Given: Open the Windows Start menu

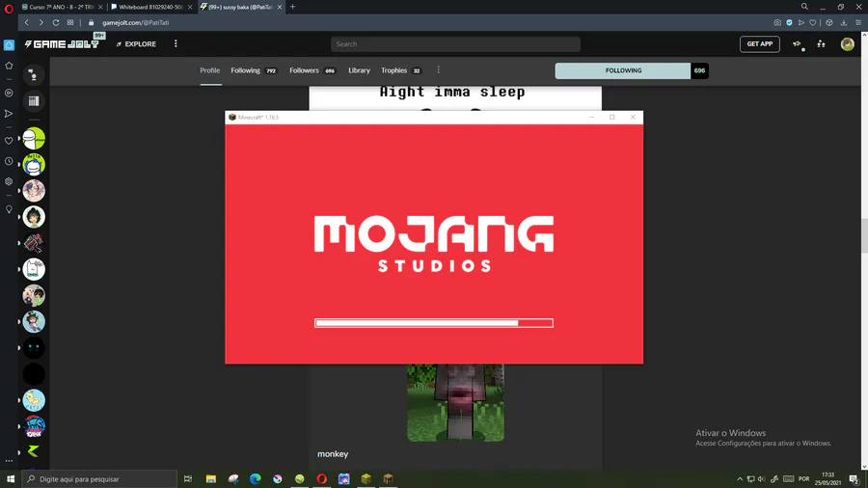Looking at the screenshot, I should click(x=11, y=479).
